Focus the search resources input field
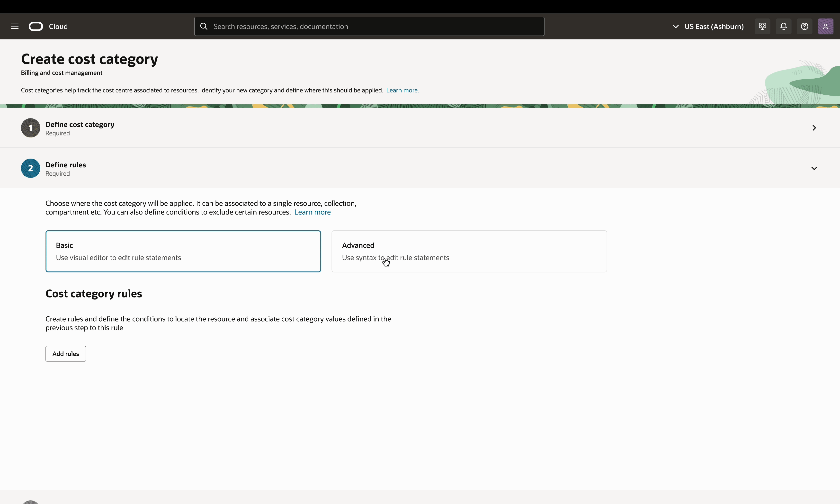Screen dimensions: 840x504 (369, 27)
